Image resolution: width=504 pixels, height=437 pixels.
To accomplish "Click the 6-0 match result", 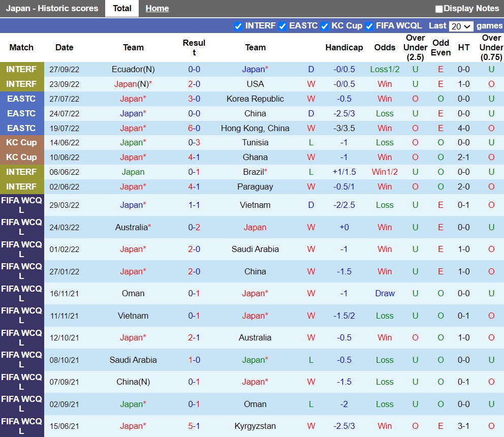I will tap(194, 129).
